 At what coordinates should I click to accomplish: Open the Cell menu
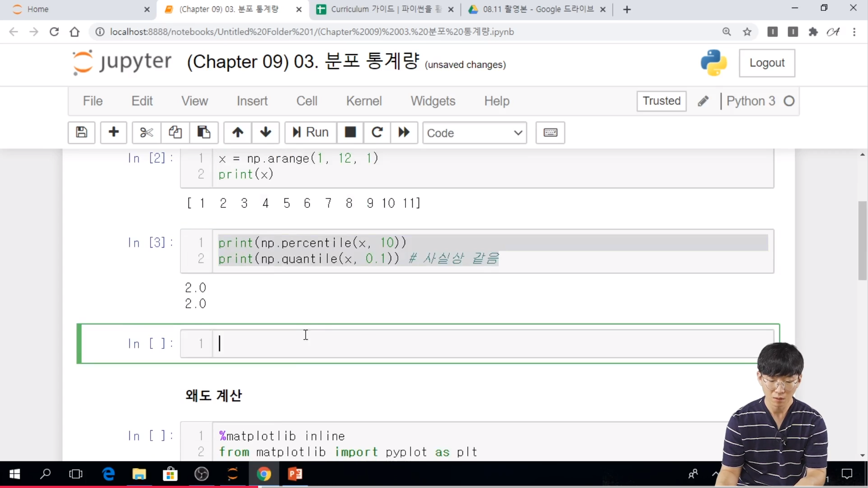pyautogui.click(x=307, y=101)
